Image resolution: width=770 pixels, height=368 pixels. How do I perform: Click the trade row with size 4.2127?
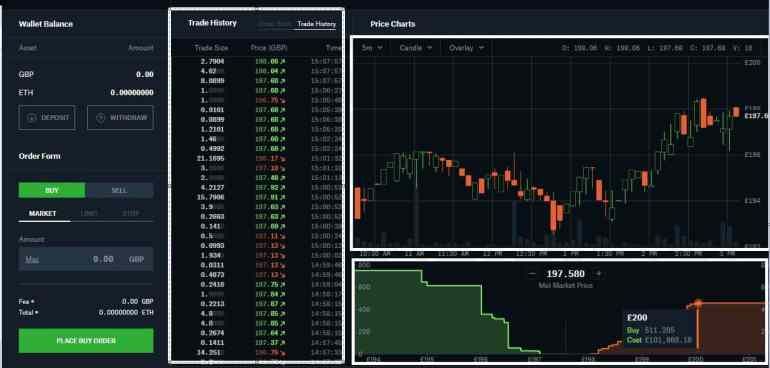(256, 187)
